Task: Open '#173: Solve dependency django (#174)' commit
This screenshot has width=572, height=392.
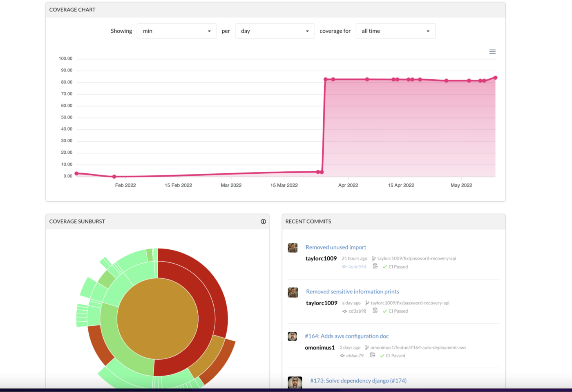Action: click(358, 381)
